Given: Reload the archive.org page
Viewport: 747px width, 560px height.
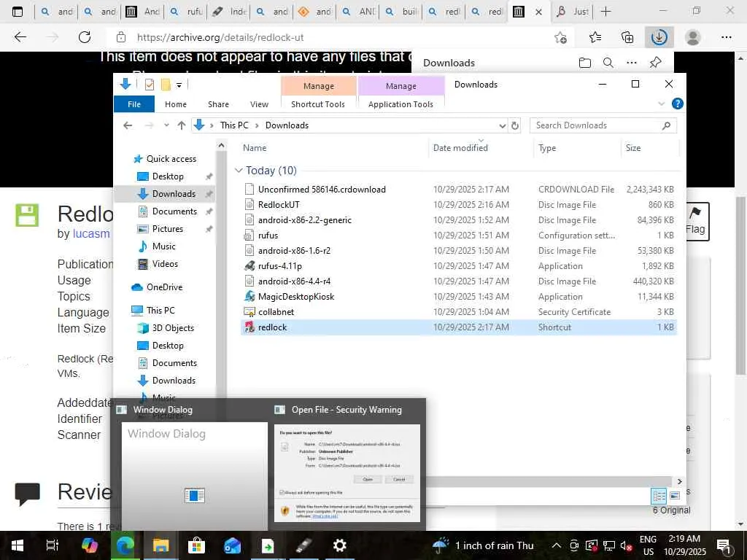Looking at the screenshot, I should (x=85, y=37).
